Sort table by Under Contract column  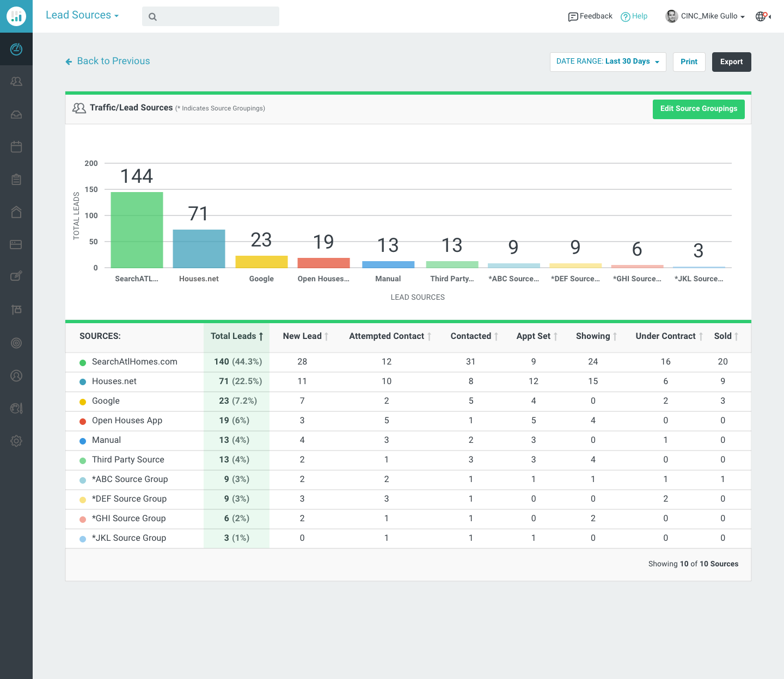point(669,336)
